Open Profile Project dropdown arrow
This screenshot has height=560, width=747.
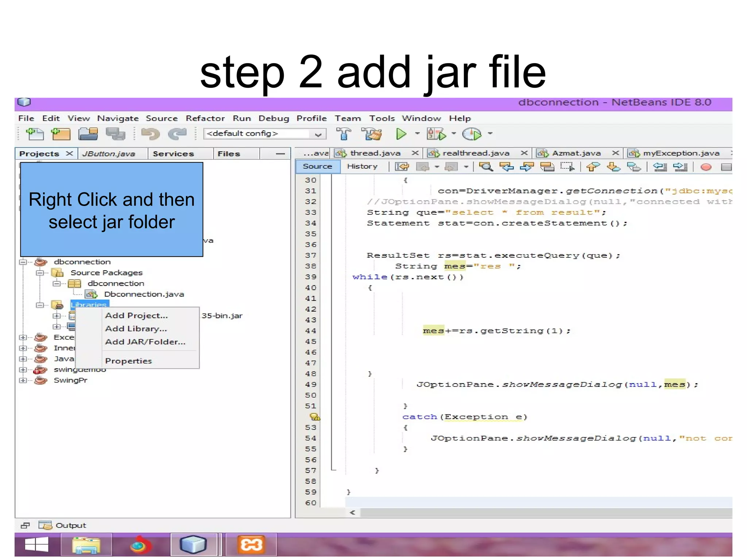click(490, 134)
